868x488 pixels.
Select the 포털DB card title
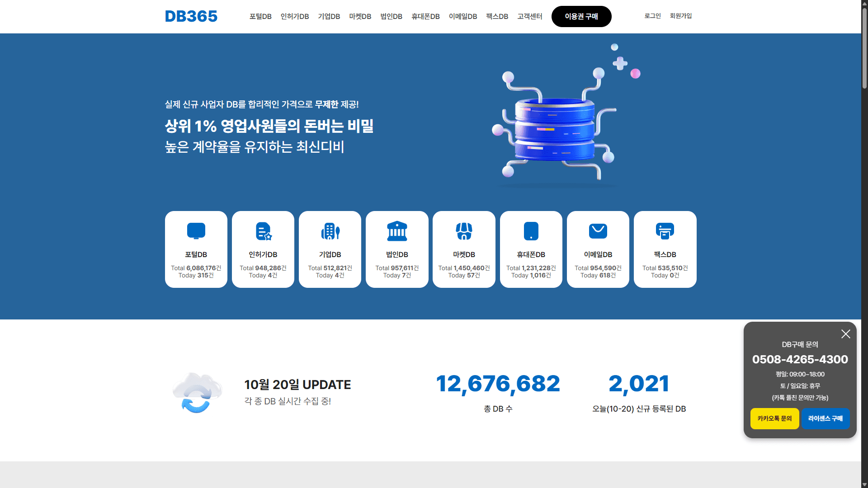pos(196,254)
